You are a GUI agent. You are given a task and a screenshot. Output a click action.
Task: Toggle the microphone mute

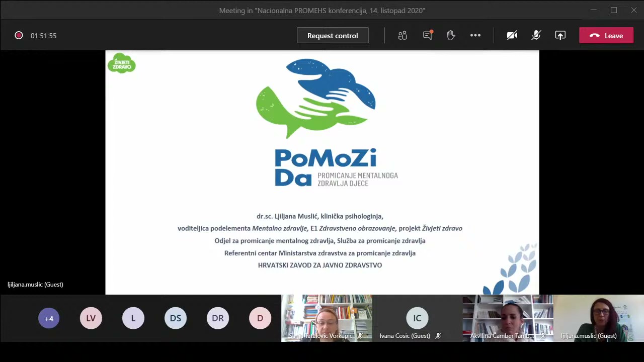pos(536,36)
